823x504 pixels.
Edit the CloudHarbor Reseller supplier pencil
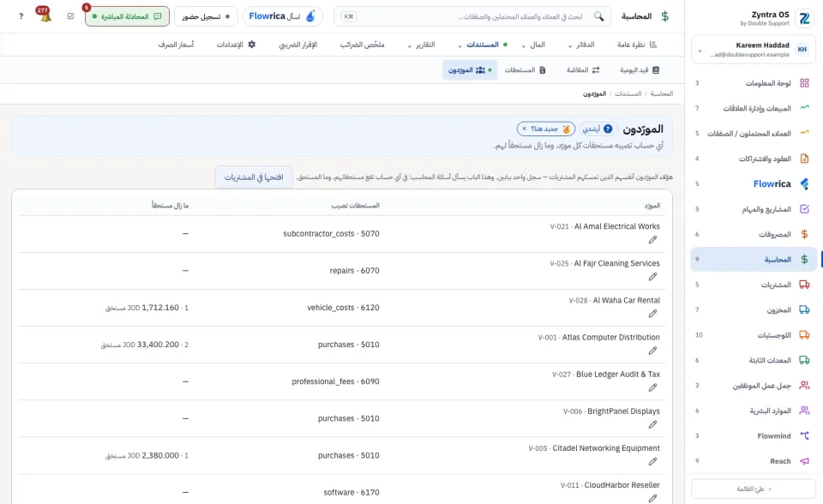pos(652,498)
